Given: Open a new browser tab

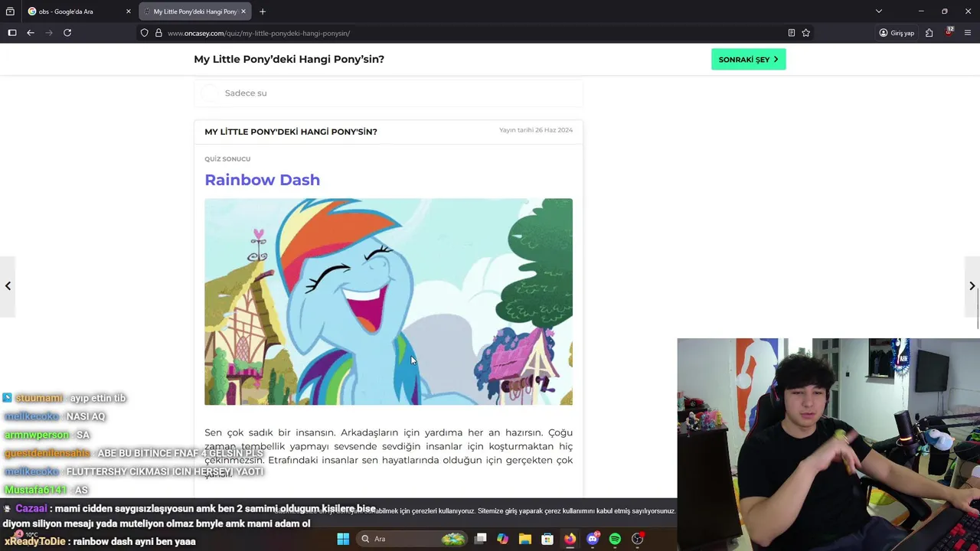Looking at the screenshot, I should click(263, 11).
